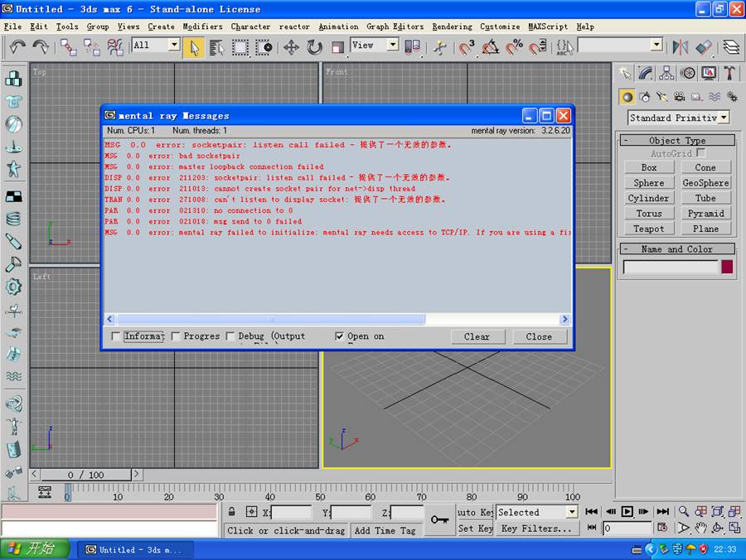This screenshot has width=746, height=560.
Task: Uncheck the Open on Error checkbox
Action: click(339, 336)
